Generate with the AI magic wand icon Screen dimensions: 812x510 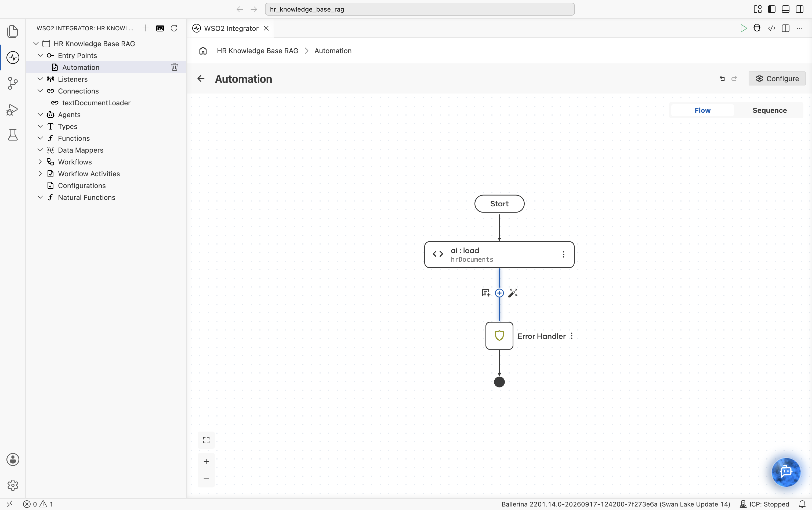(x=513, y=293)
